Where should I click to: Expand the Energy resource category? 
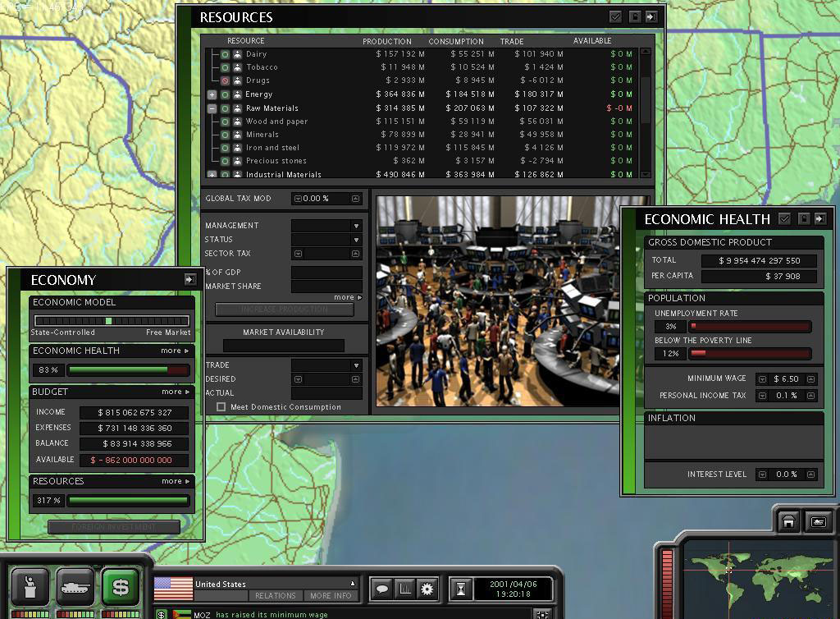[212, 94]
